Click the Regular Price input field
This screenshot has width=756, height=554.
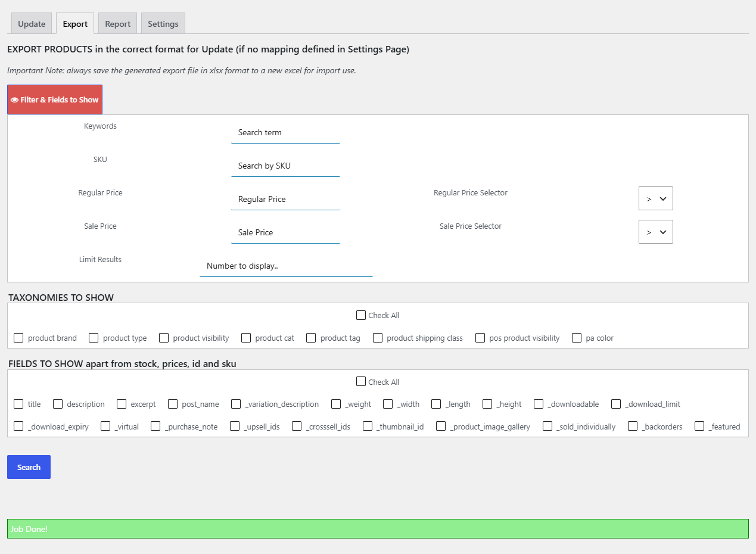click(x=285, y=199)
